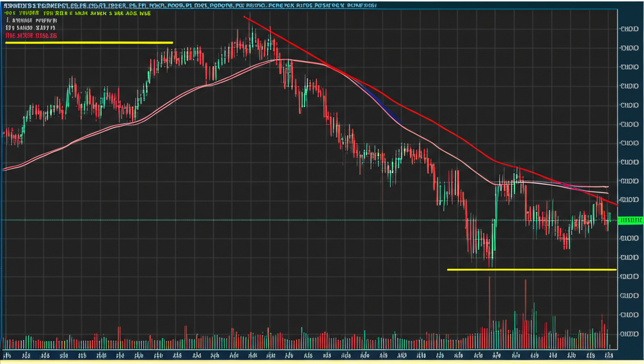Image resolution: width=644 pixels, height=364 pixels.
Task: Click the bottom price label on the volume axis
Action: tap(629, 334)
